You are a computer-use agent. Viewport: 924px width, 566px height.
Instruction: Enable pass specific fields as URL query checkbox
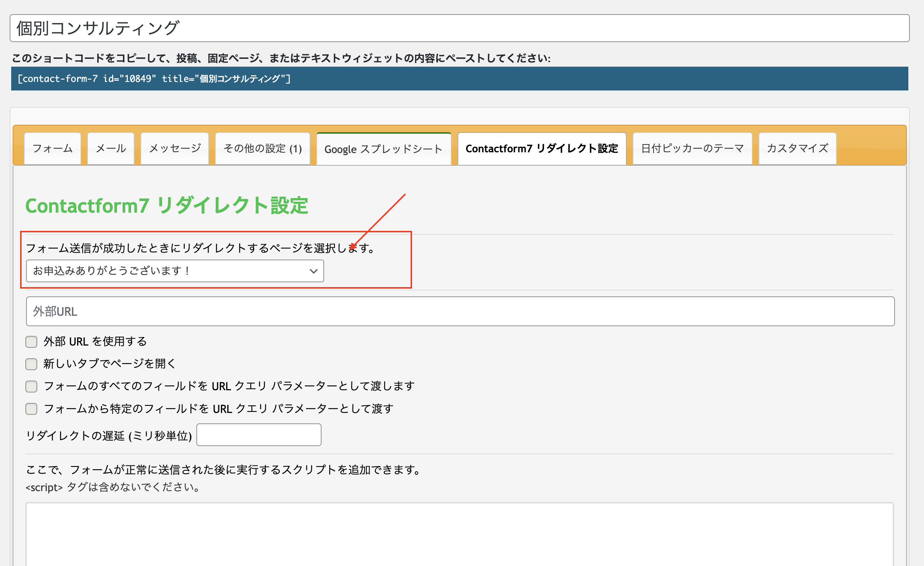click(32, 408)
